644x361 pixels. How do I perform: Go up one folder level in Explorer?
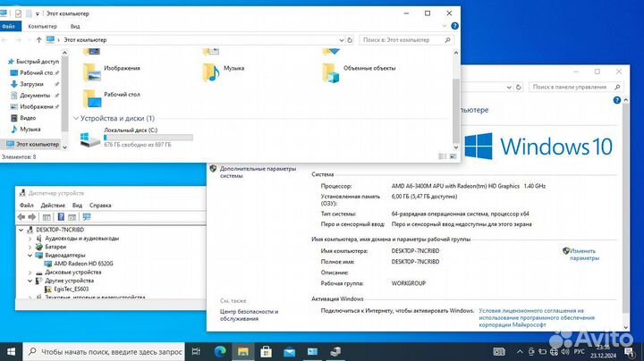click(39, 40)
